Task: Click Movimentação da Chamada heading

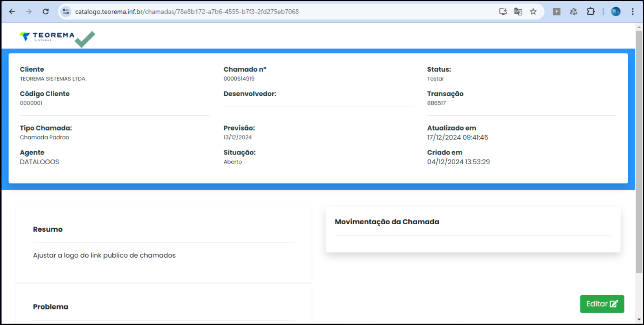Action: click(387, 222)
